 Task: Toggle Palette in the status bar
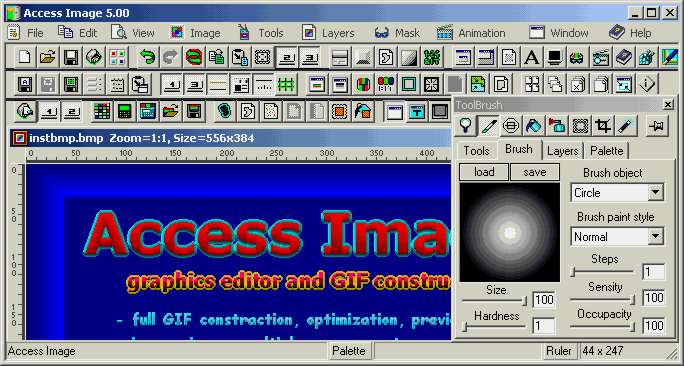coord(349,351)
